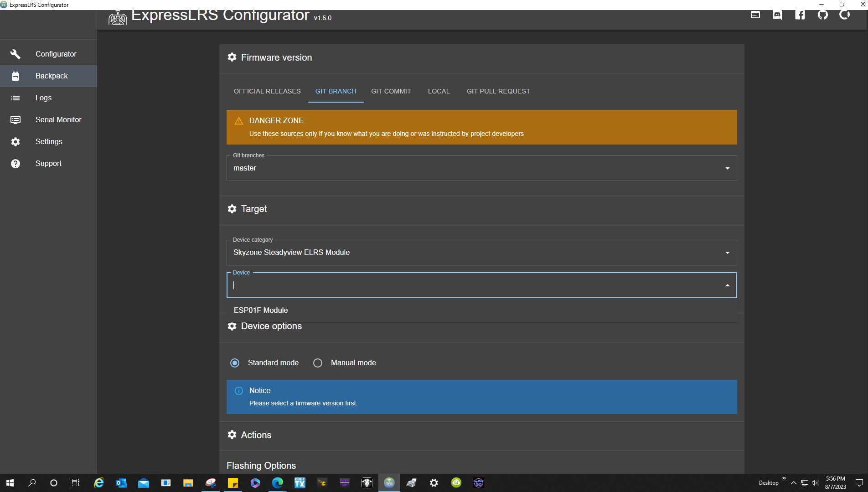This screenshot has height=492, width=868.
Task: Open the OFFICIAL RELEASES tab
Action: click(x=267, y=91)
